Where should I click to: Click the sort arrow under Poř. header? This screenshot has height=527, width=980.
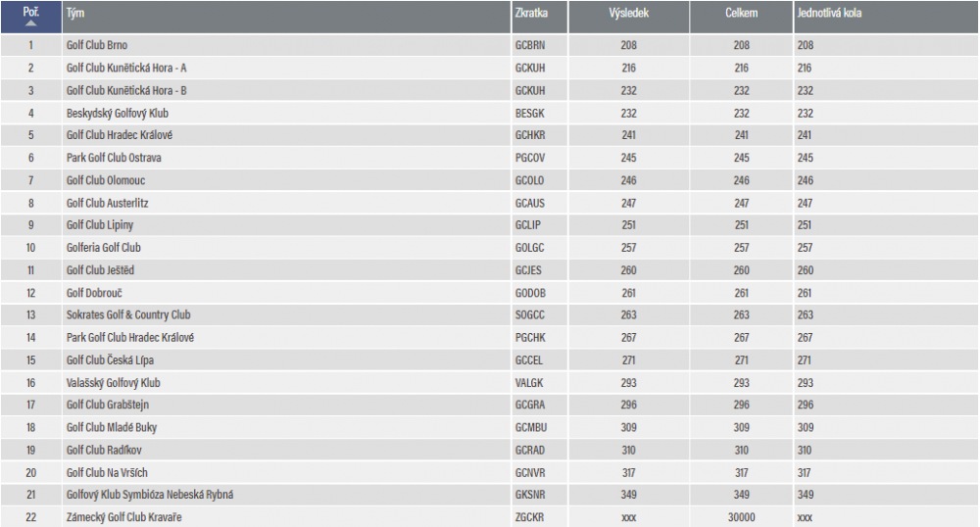[x=30, y=24]
